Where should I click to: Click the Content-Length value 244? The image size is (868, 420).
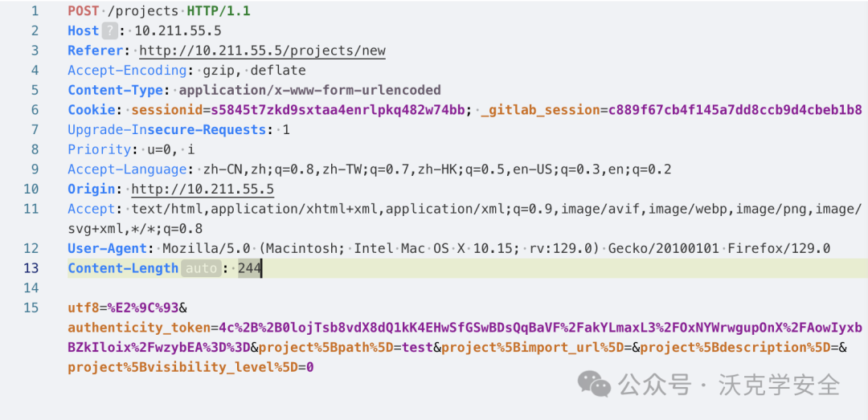[x=249, y=269]
